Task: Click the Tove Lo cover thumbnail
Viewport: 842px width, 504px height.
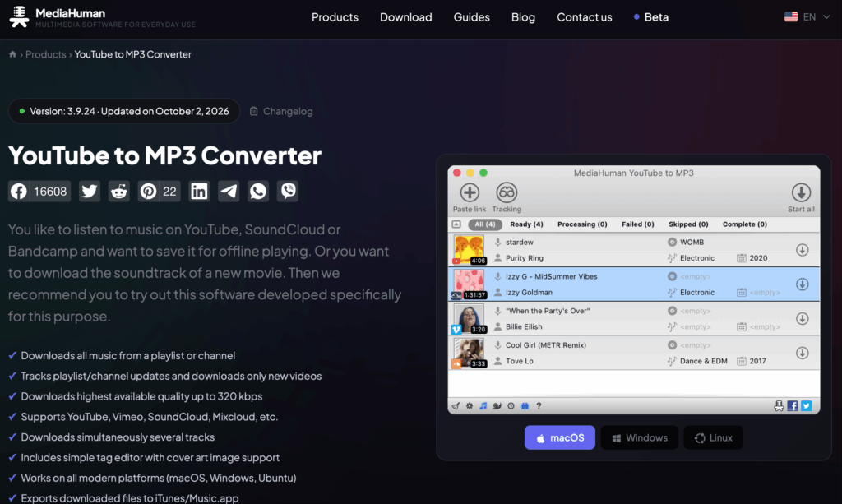Action: pyautogui.click(x=469, y=353)
